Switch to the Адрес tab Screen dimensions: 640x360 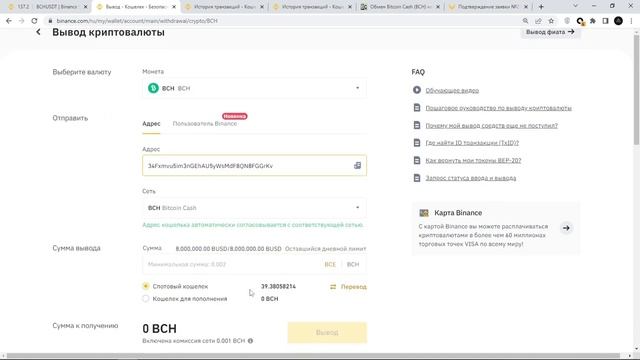(151, 124)
